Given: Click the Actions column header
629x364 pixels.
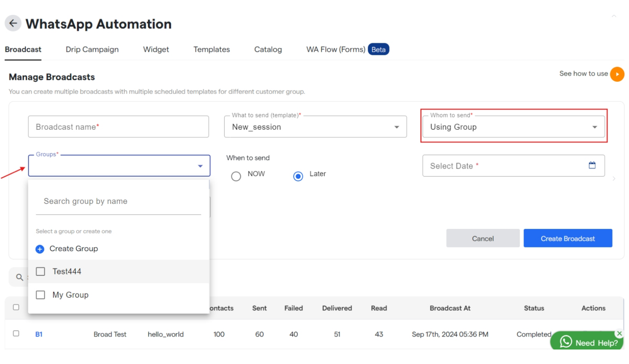Looking at the screenshot, I should click(593, 308).
